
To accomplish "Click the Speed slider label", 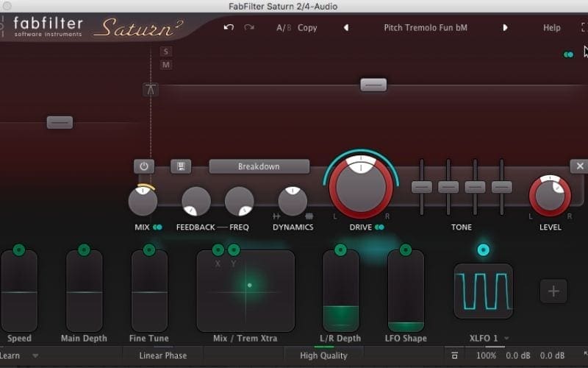I will [19, 339].
